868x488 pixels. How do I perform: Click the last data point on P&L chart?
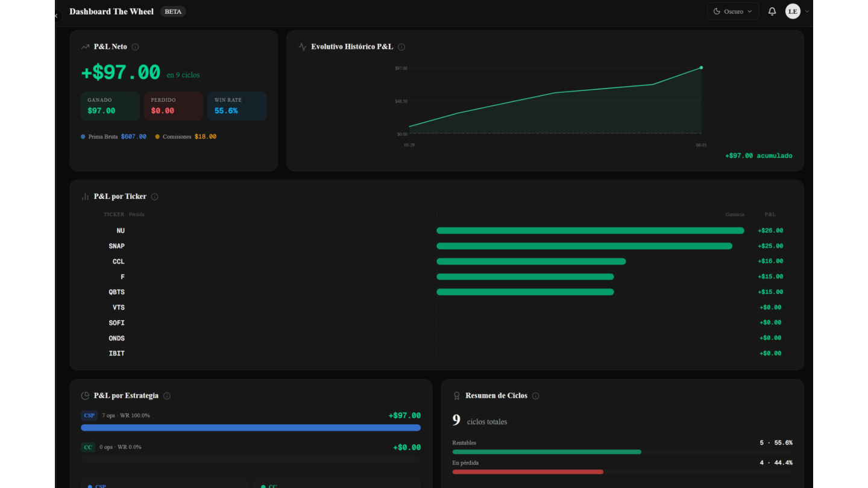tap(701, 67)
